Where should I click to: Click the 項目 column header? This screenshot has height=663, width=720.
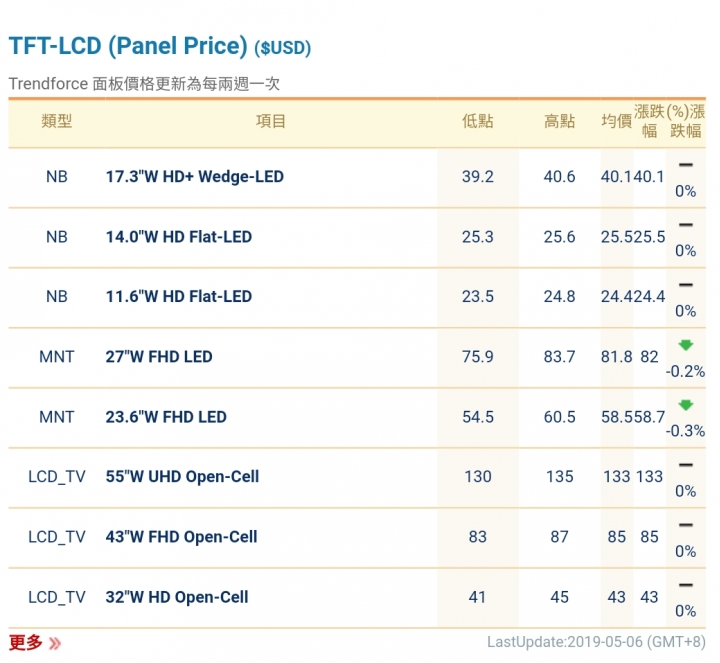click(x=271, y=122)
